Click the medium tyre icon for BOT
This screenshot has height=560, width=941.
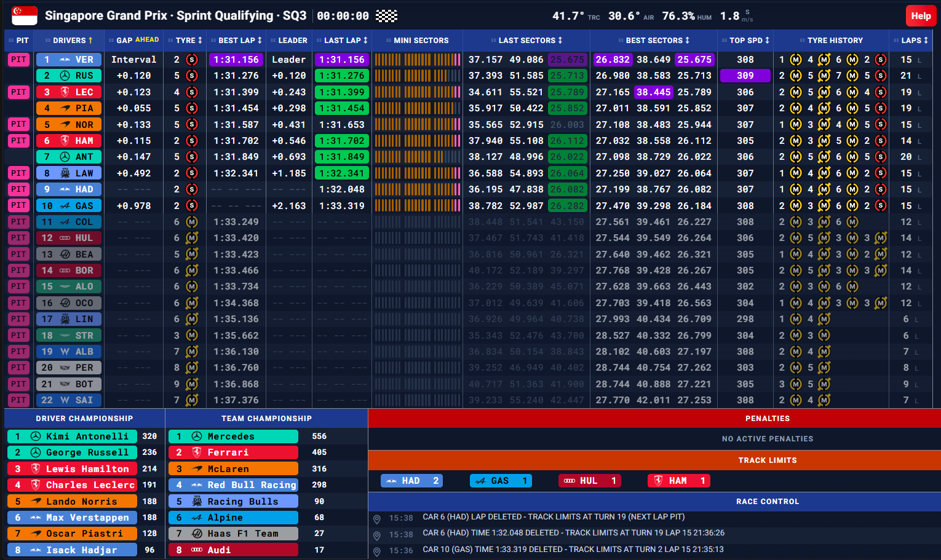point(192,384)
